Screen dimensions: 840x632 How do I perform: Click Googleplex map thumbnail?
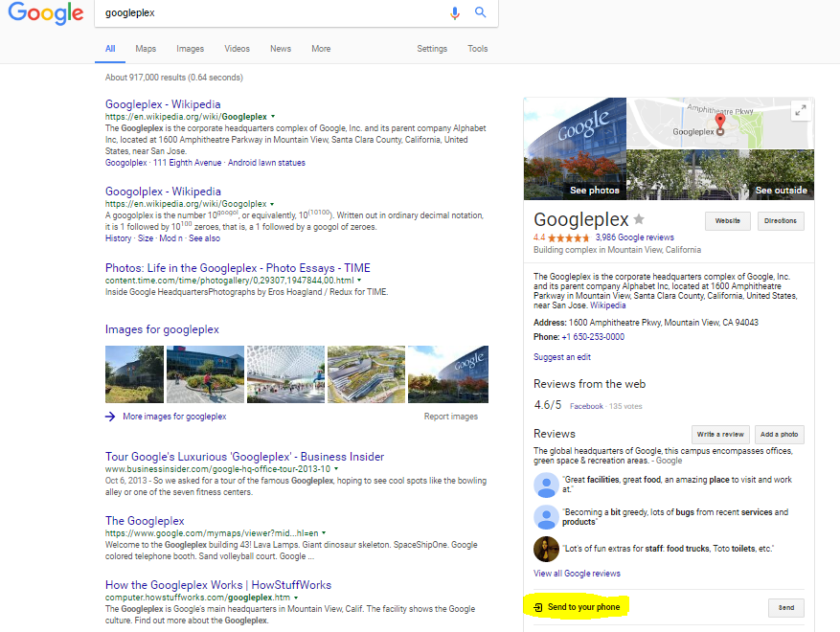tap(720, 124)
